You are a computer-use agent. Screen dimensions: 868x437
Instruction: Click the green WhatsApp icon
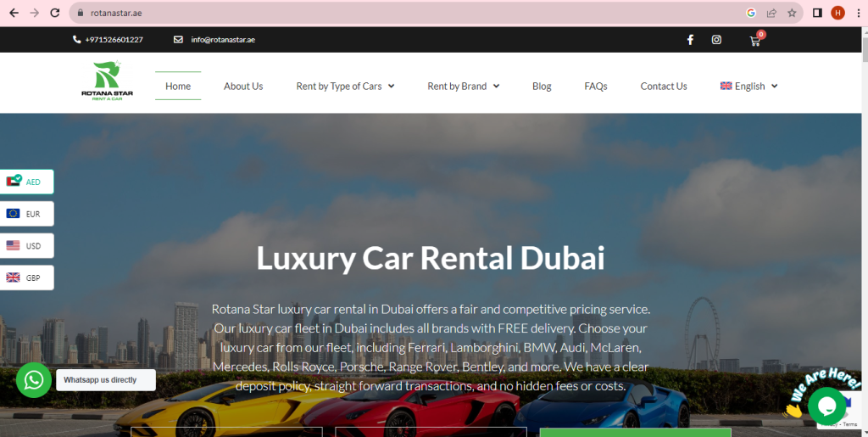point(34,380)
